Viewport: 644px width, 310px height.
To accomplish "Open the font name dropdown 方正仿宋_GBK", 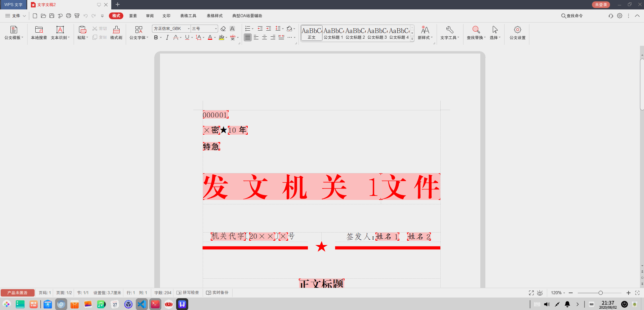I will coord(189,29).
